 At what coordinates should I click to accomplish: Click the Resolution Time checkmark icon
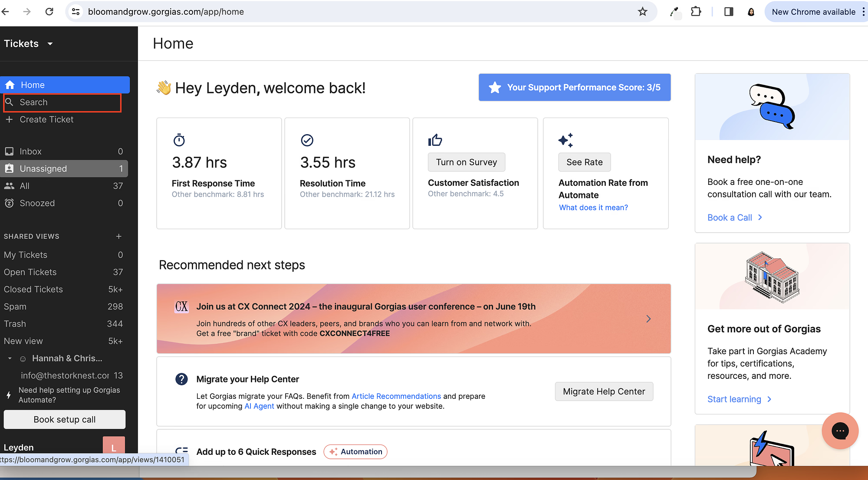click(307, 140)
